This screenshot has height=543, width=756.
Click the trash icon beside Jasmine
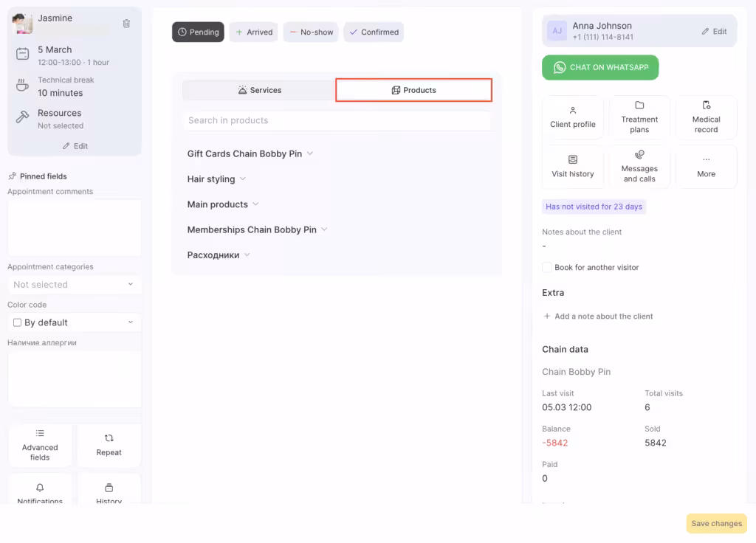[126, 24]
